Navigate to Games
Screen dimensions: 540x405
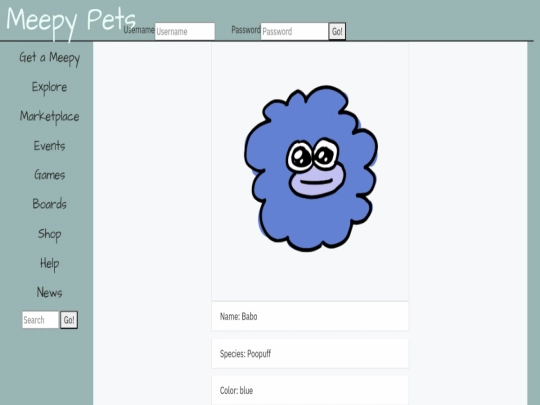50,175
